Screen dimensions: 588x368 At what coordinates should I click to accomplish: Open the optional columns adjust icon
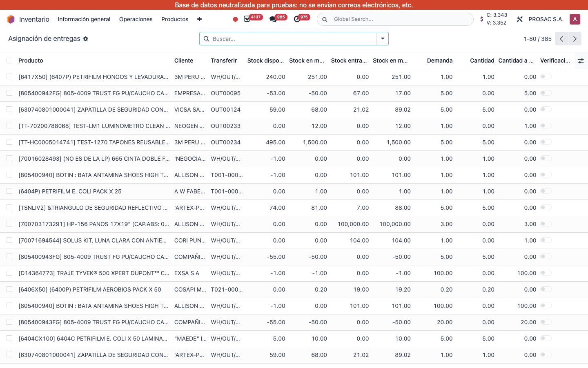point(581,61)
